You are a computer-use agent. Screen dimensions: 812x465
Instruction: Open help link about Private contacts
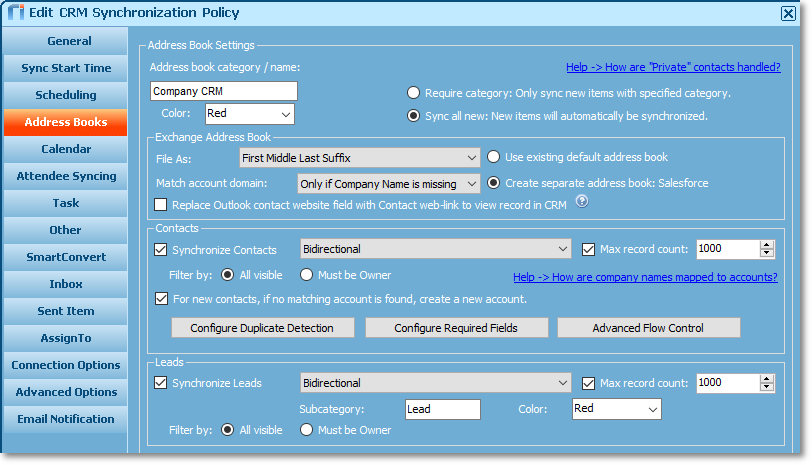pos(673,67)
